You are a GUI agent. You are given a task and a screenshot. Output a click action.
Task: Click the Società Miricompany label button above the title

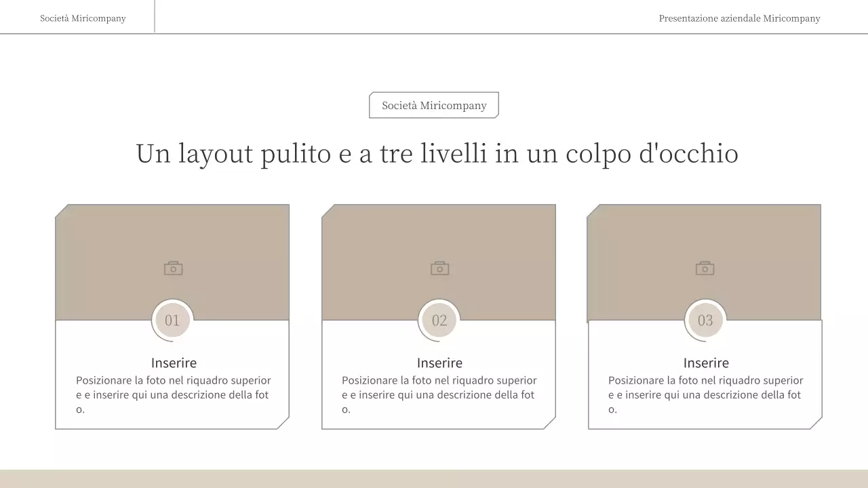[434, 105]
